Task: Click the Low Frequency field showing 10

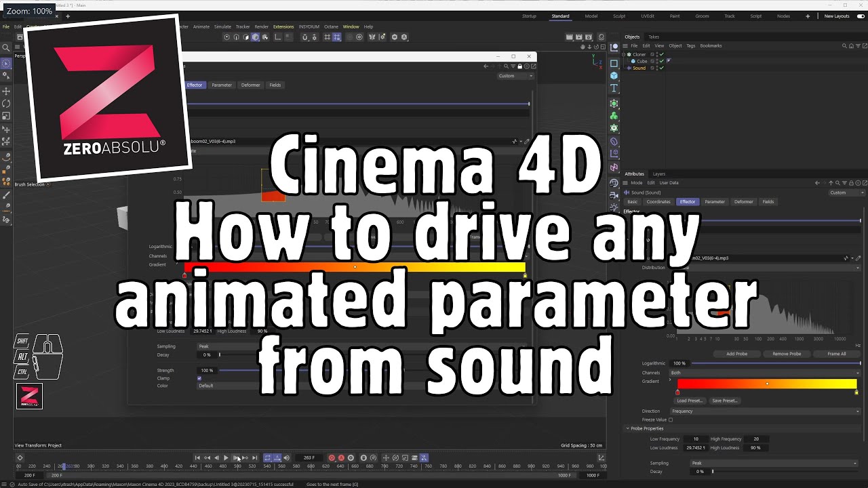Action: pos(695,439)
